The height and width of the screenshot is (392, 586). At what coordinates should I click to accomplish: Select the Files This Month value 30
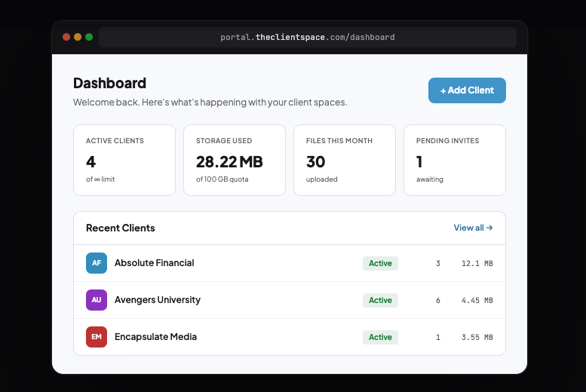point(316,162)
